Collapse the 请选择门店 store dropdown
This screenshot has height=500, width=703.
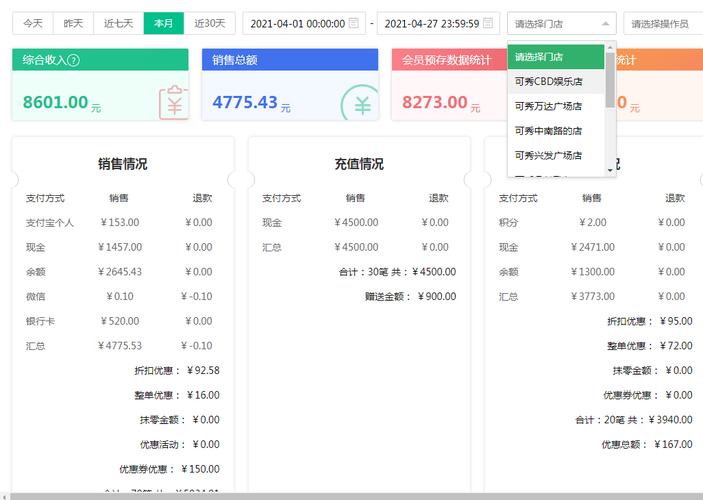click(562, 23)
